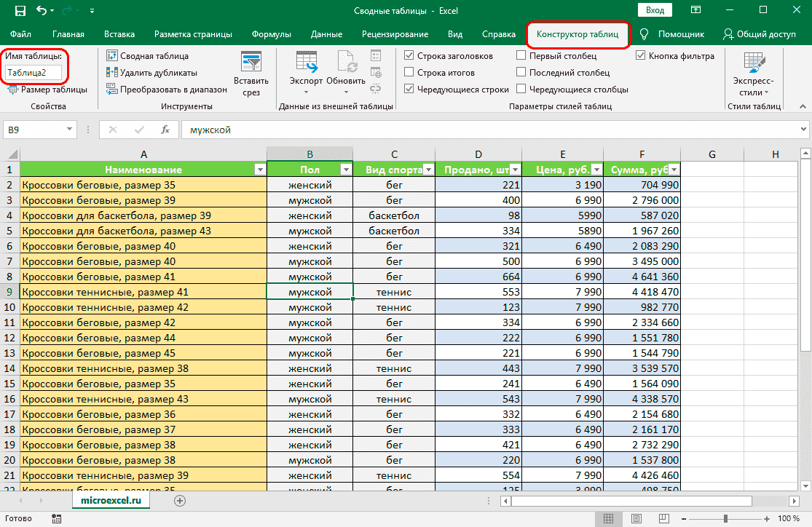812x527 pixels.
Task: Click the Save icon in title bar
Action: click(x=20, y=11)
